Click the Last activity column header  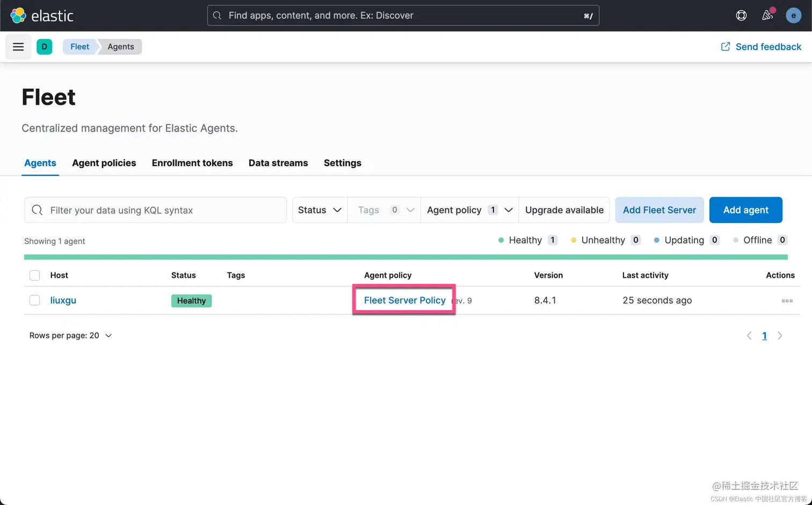click(646, 275)
